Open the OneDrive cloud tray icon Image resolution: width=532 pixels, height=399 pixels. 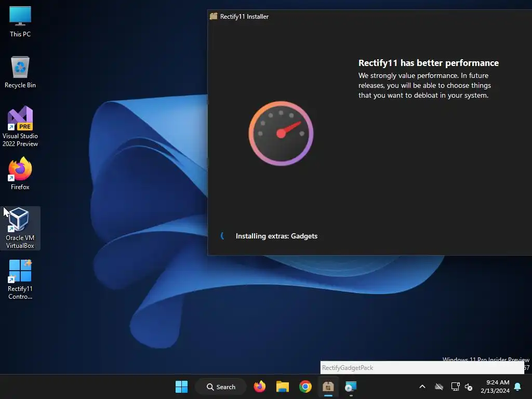(x=439, y=387)
